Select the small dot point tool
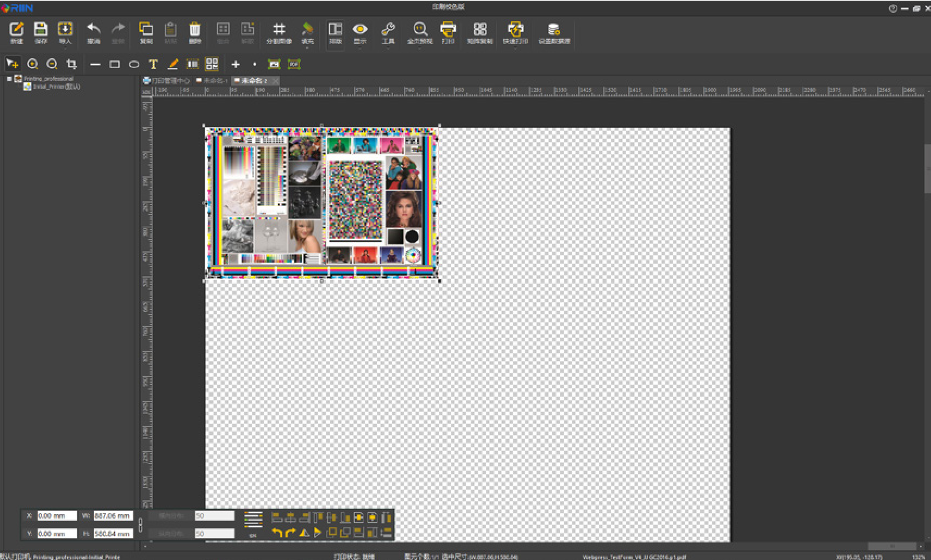This screenshot has width=931, height=560. (255, 64)
